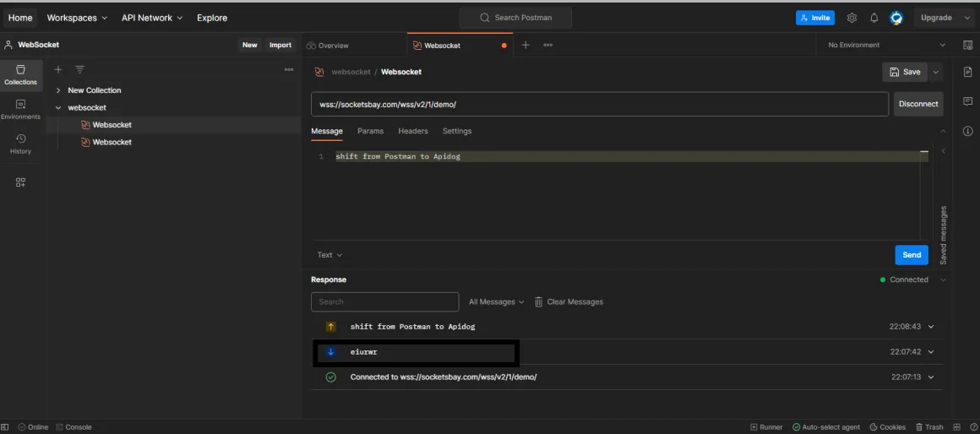Open Trash in the status bar

pyautogui.click(x=929, y=427)
